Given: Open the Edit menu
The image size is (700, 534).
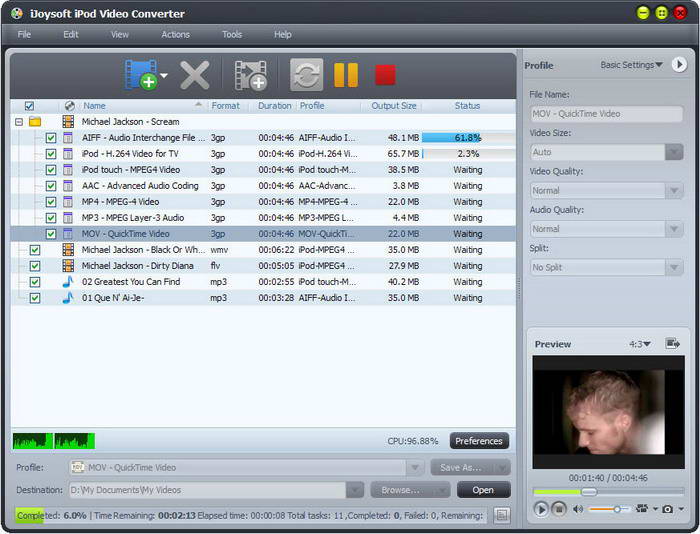Looking at the screenshot, I should coord(71,34).
